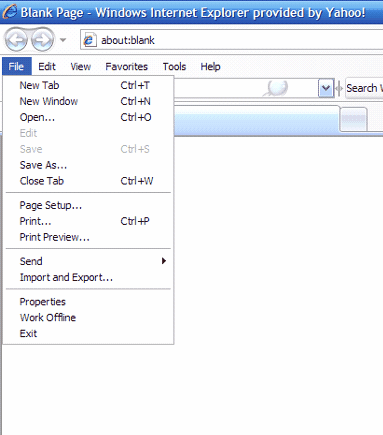This screenshot has height=435, width=383.
Task: Expand the Send submenu arrow
Action: tap(164, 261)
